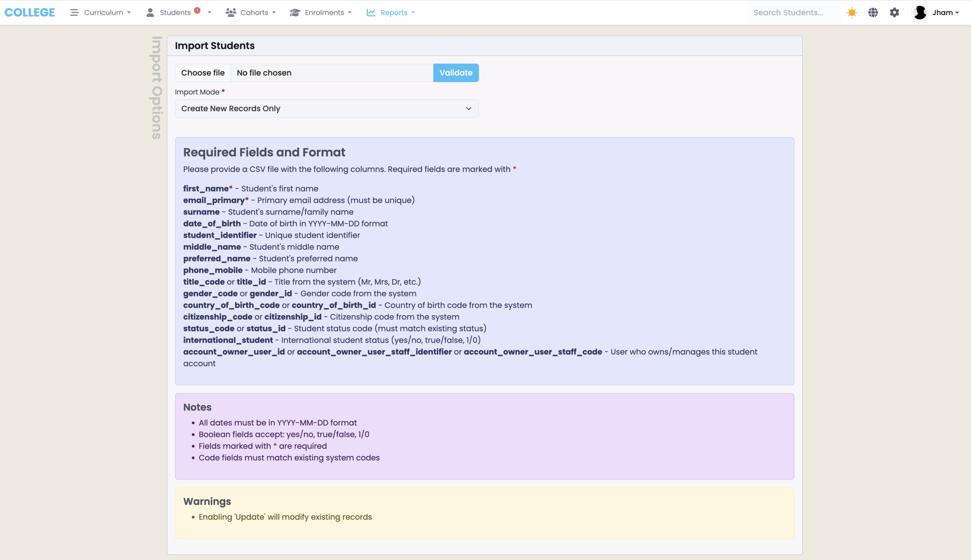Image resolution: width=971 pixels, height=560 pixels.
Task: Open settings with the gear icon
Action: point(894,12)
